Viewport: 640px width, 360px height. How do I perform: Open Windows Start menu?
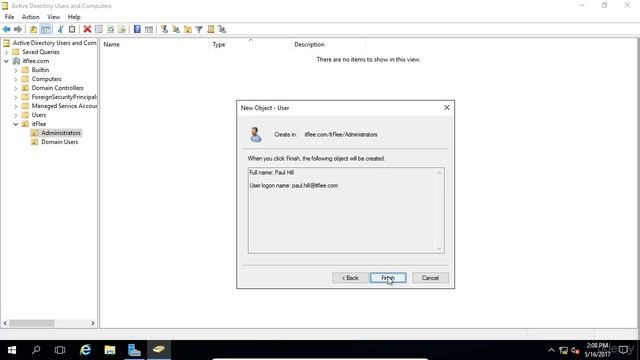pos(12,350)
